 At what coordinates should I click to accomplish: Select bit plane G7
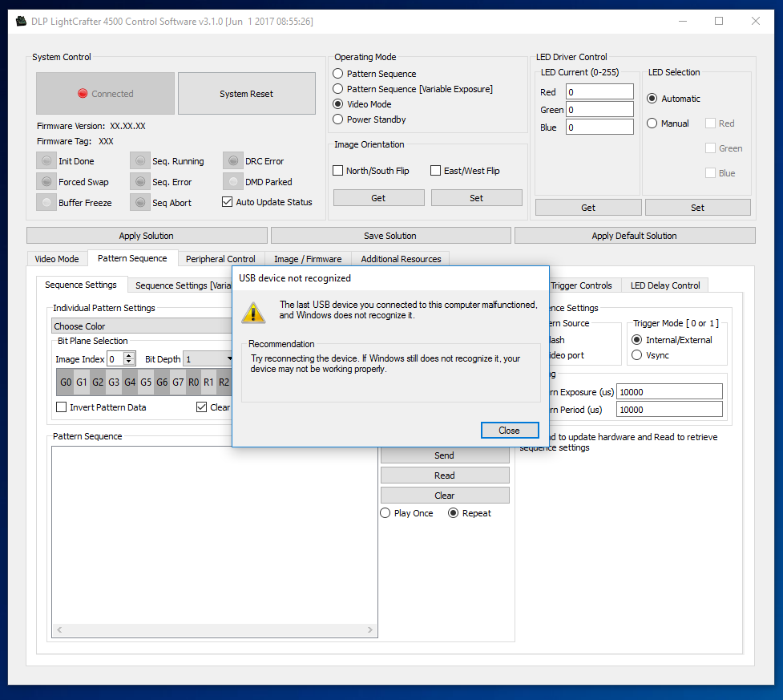coord(178,382)
